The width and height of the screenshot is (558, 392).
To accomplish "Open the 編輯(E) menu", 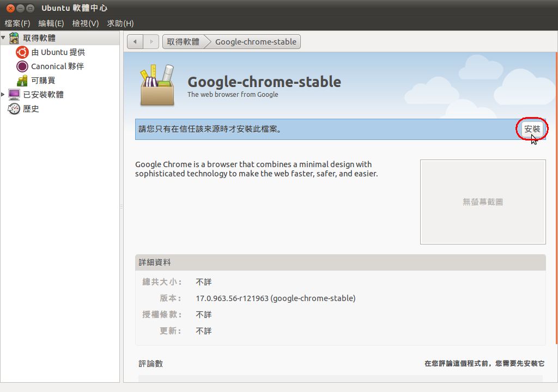I will [x=51, y=23].
